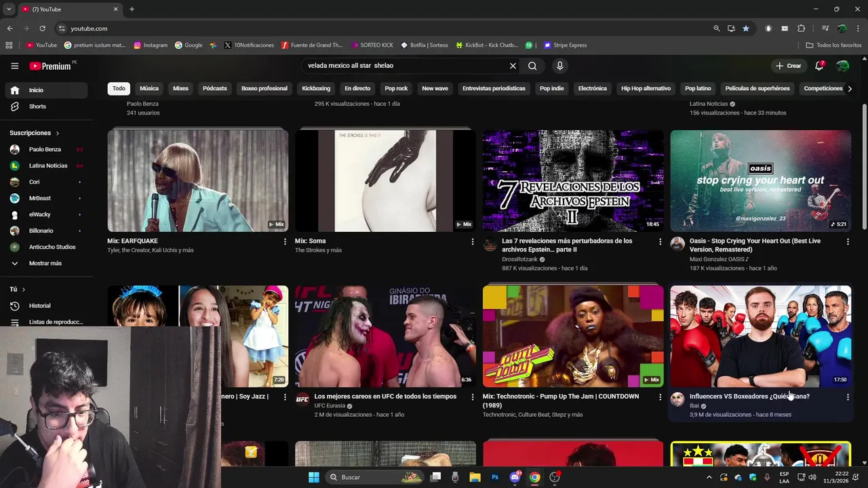Image resolution: width=868 pixels, height=488 pixels.
Task: Select the Pop rock chip
Action: pos(396,89)
